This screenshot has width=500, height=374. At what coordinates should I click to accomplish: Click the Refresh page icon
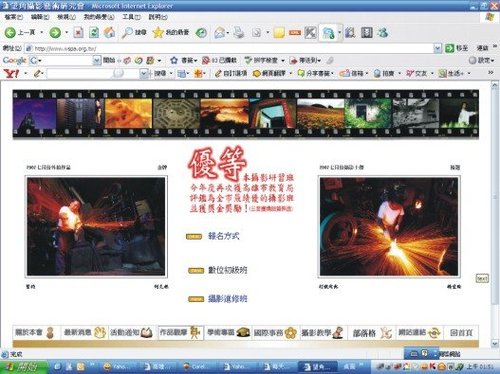(94, 32)
